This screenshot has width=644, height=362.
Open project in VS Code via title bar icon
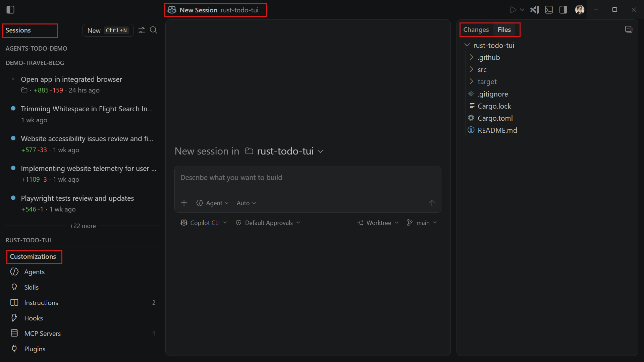pos(534,10)
